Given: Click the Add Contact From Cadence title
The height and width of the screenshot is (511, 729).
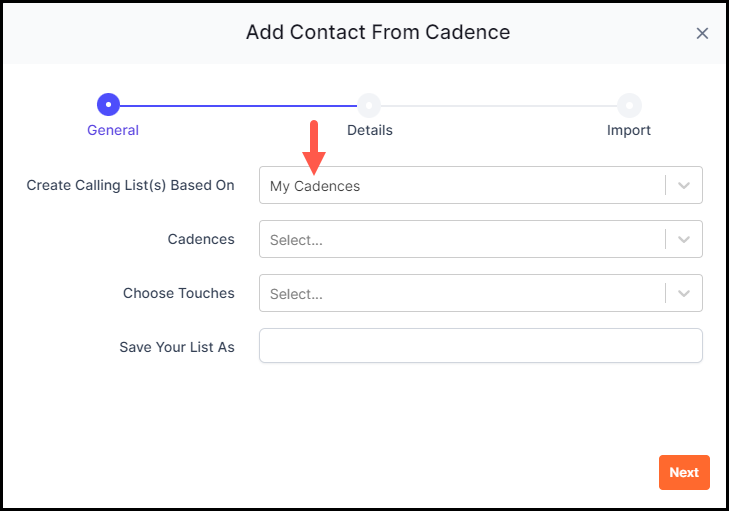Looking at the screenshot, I should pos(378,33).
